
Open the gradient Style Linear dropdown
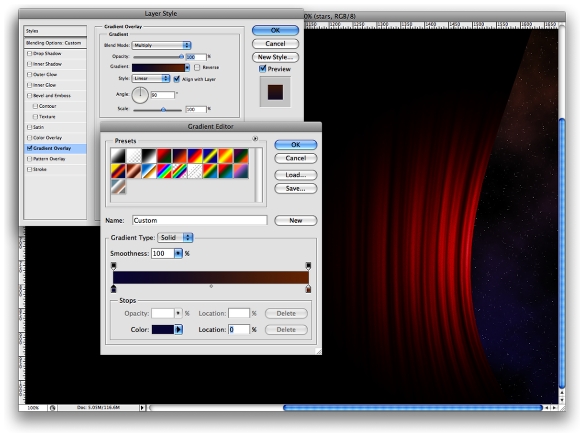pyautogui.click(x=151, y=78)
